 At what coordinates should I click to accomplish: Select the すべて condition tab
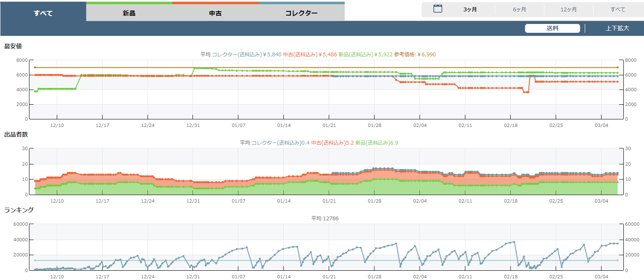[43, 13]
